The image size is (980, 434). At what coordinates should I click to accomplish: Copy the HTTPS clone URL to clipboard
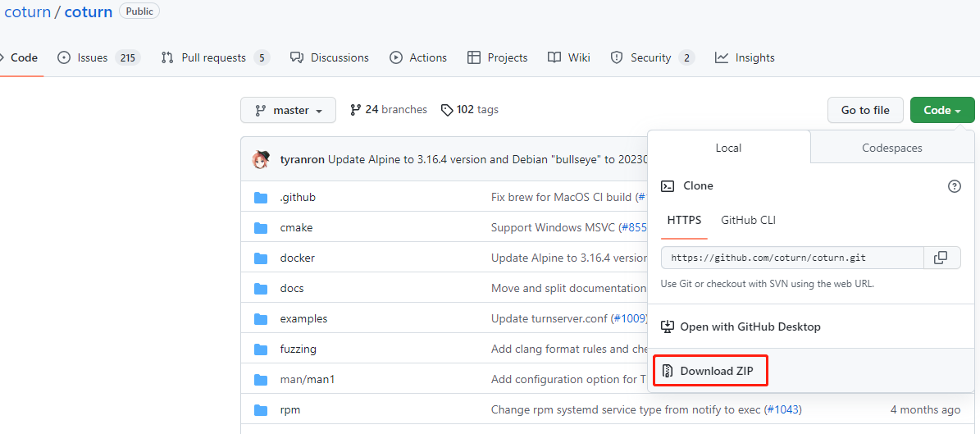[941, 258]
